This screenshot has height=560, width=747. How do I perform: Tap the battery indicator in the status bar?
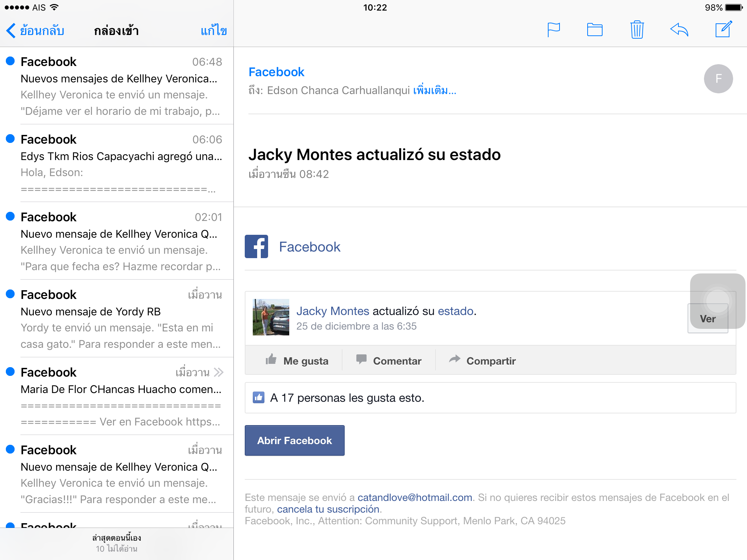734,7
